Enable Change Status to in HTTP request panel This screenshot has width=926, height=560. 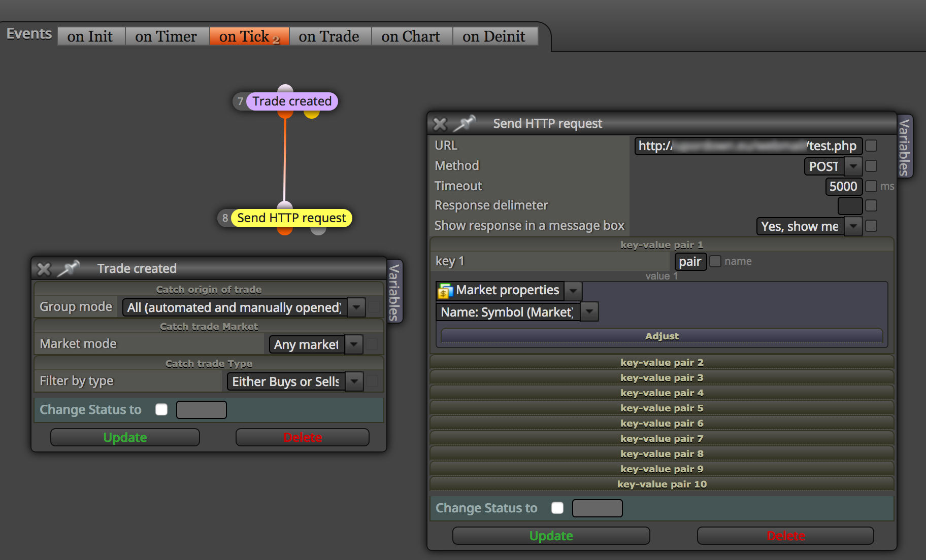point(557,508)
